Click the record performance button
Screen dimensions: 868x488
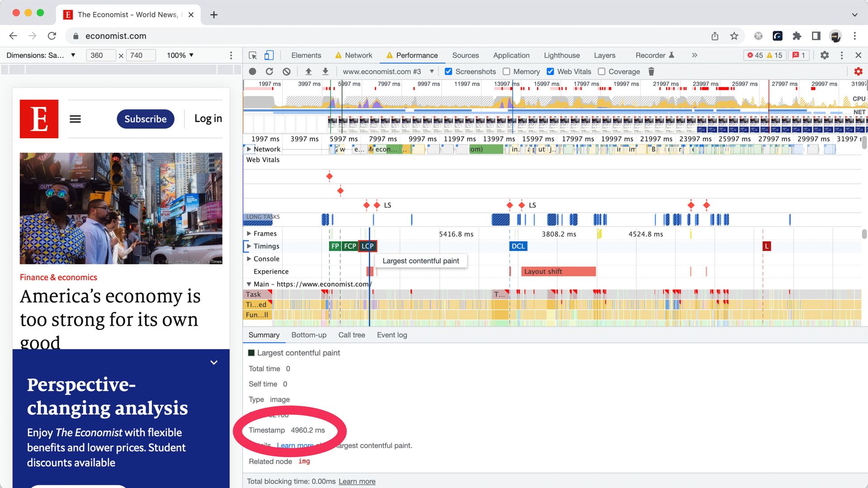pos(253,71)
